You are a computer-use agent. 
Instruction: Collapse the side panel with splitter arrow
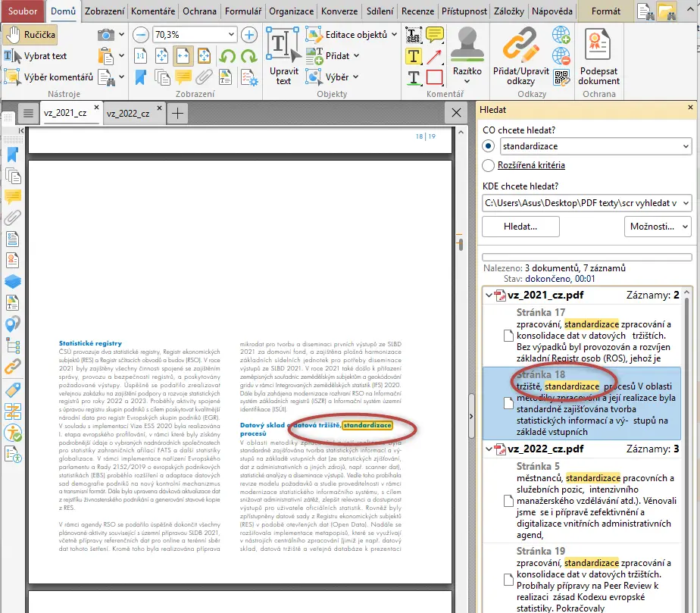click(x=471, y=416)
